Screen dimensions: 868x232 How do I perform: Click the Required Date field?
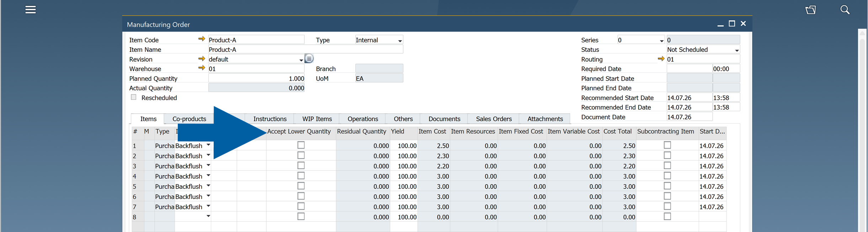pos(689,69)
